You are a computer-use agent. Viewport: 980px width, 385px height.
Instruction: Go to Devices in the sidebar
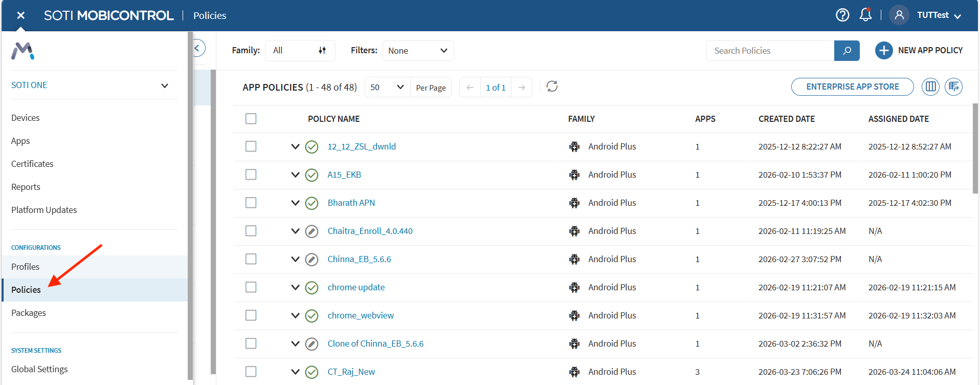[26, 118]
